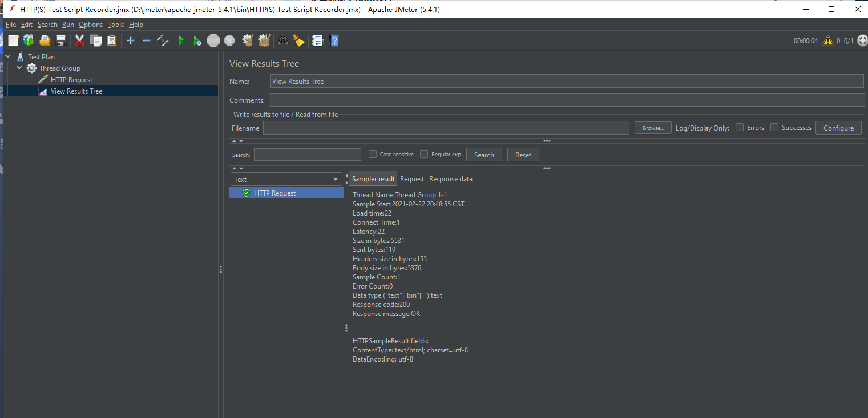Switch to the Response data tab
Screen dimensions: 868x418
(451, 179)
